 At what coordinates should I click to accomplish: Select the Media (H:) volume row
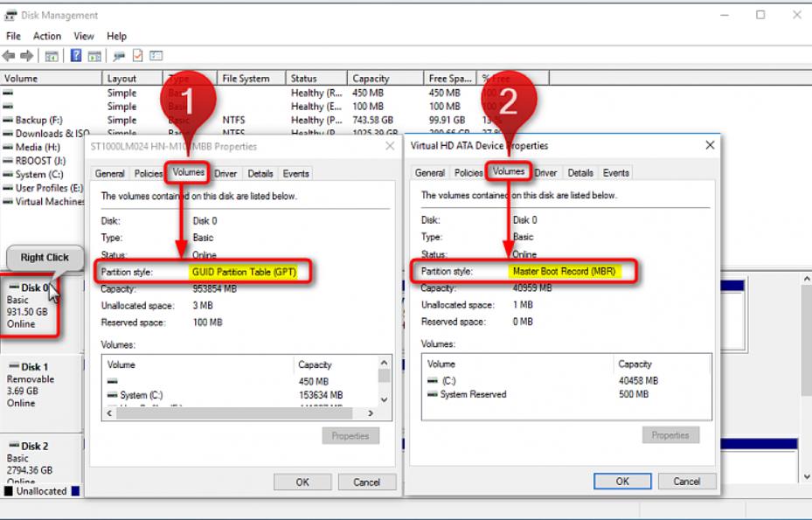pos(39,148)
